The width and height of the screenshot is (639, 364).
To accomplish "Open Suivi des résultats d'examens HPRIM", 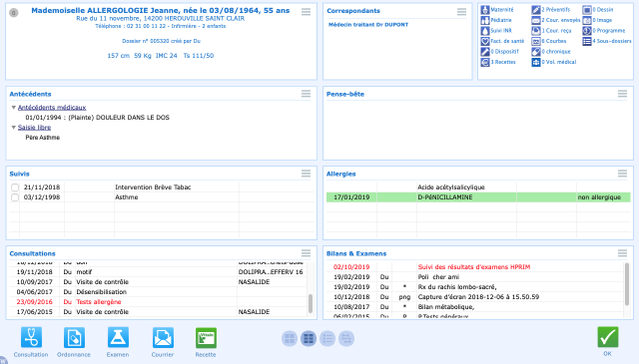I will (x=475, y=267).
